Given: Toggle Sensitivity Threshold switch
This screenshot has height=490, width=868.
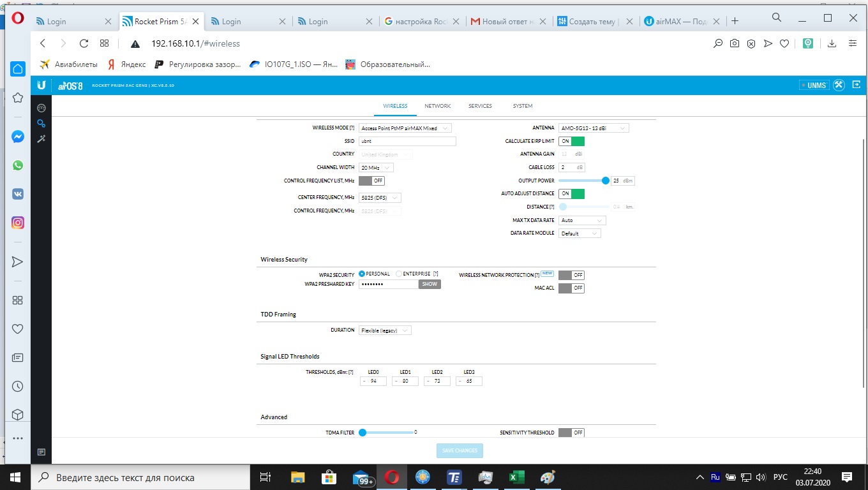Looking at the screenshot, I should click(571, 433).
